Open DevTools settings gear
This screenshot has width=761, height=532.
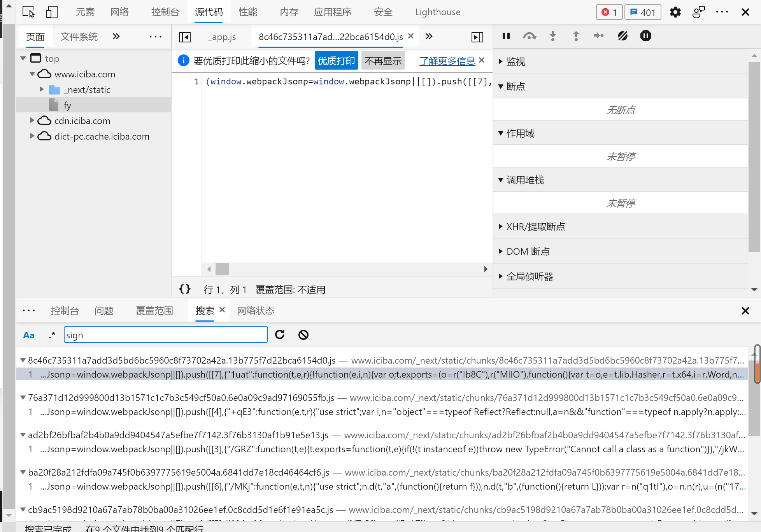coord(675,12)
